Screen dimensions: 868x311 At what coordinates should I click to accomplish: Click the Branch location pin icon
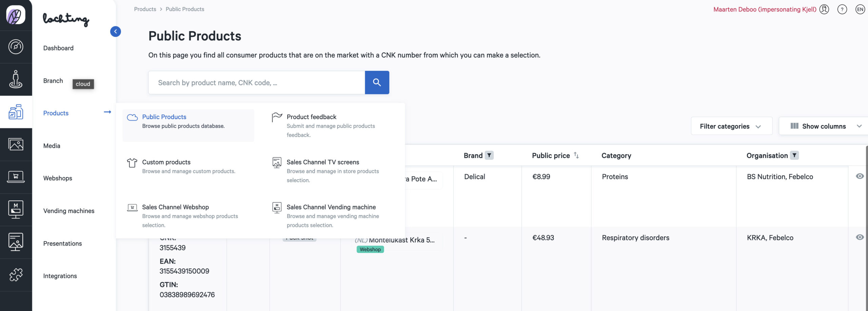pos(16,79)
